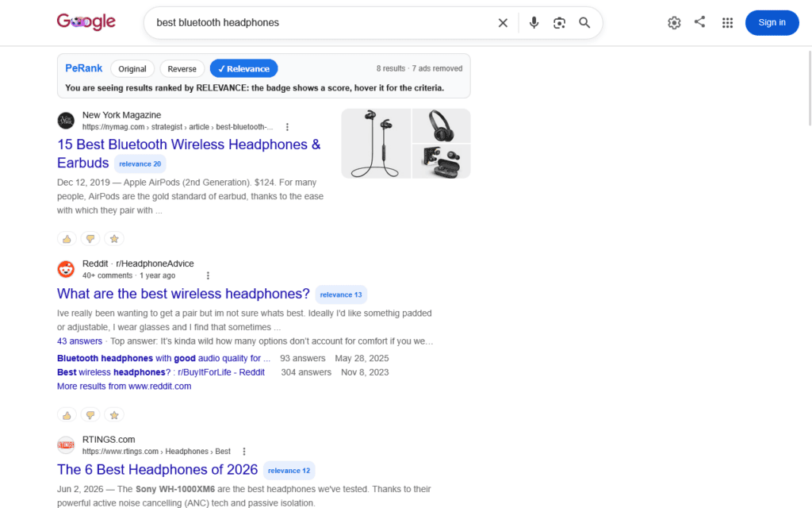Click the RTINGS.com favicon
812x508 pixels.
66,444
